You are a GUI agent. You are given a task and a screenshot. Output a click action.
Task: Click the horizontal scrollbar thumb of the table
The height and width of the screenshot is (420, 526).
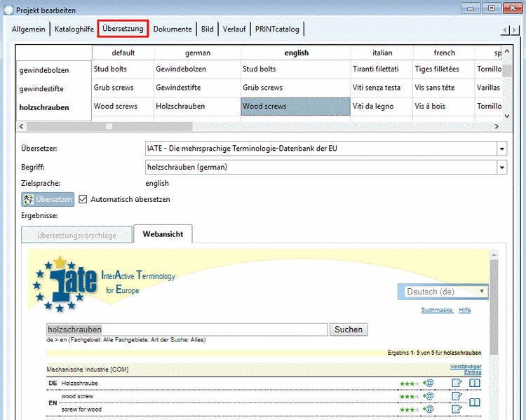(x=109, y=126)
